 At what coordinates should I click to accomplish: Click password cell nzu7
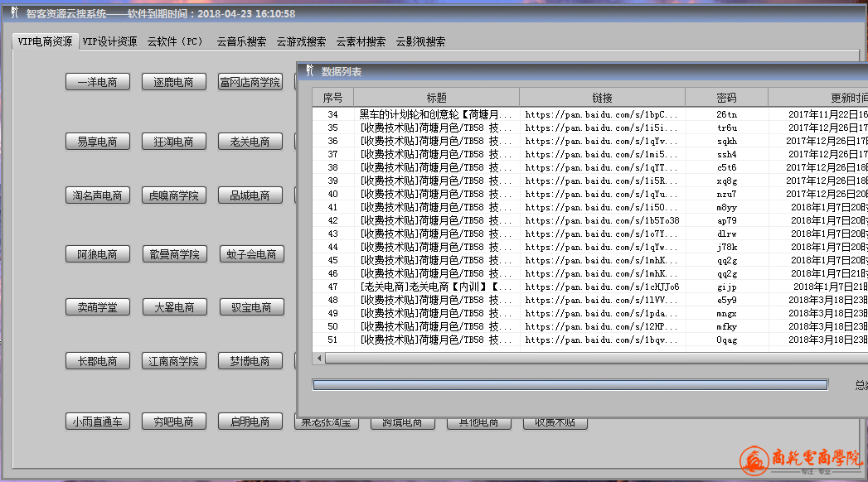click(x=727, y=194)
